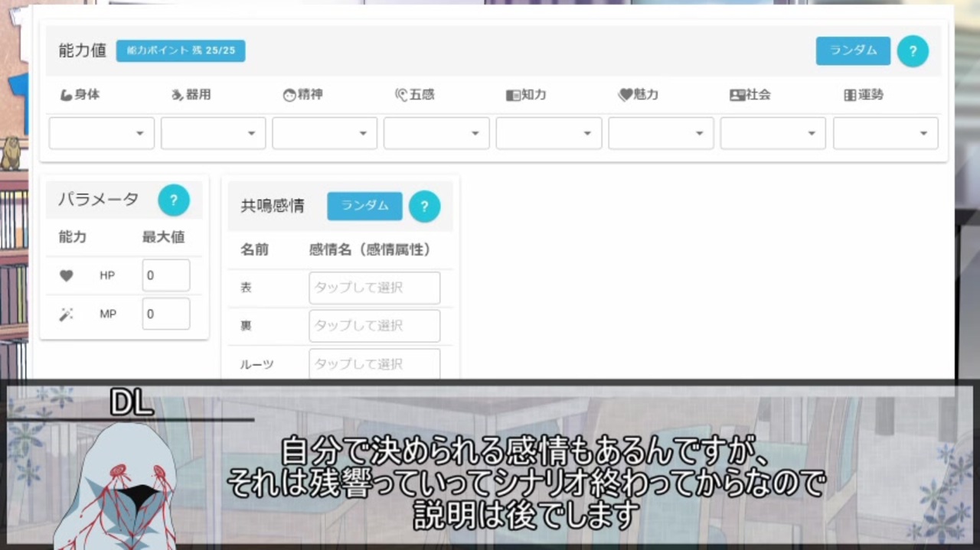The height and width of the screenshot is (550, 980).
Task: Randomize ability values with ランダム button
Action: pos(853,50)
